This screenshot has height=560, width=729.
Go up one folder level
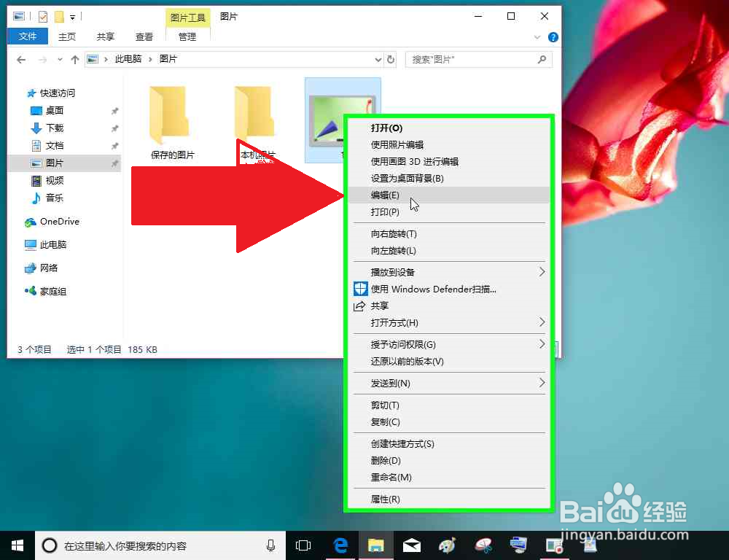[74, 60]
